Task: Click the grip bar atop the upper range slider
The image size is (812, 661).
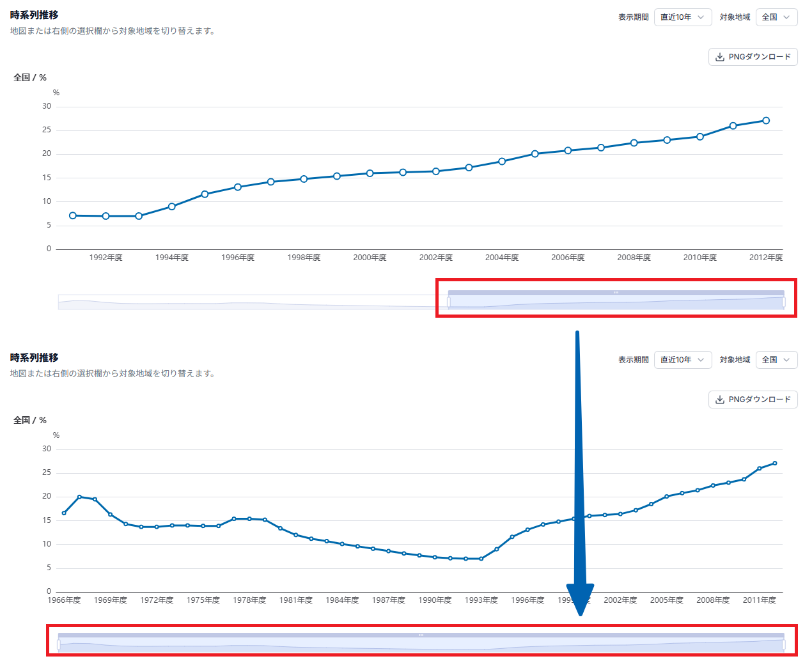Action: (x=616, y=293)
